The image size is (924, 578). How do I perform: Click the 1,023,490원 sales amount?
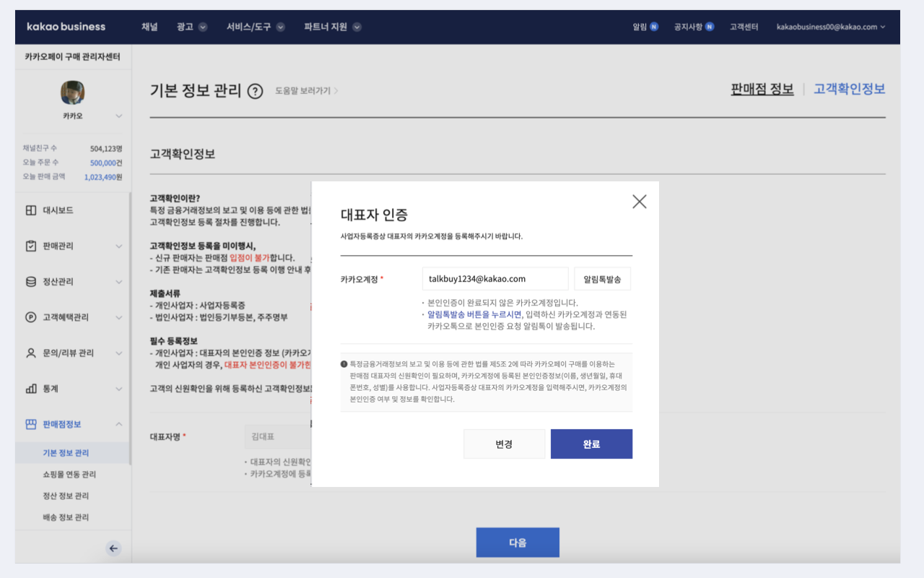103,177
